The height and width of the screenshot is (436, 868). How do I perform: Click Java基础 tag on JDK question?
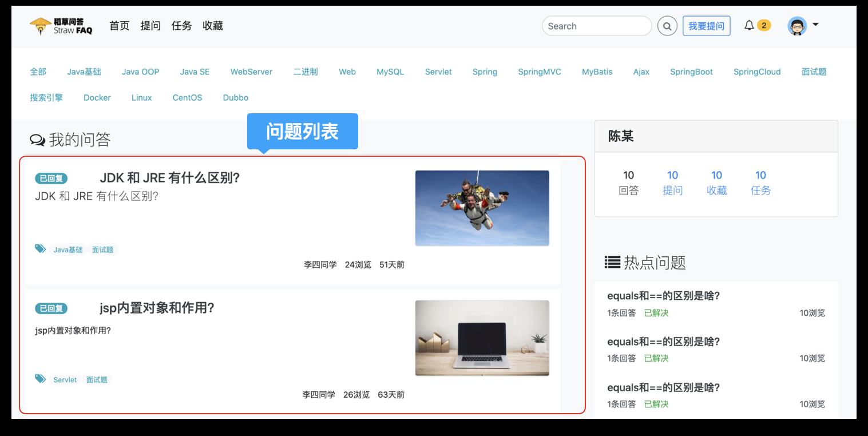pyautogui.click(x=68, y=249)
